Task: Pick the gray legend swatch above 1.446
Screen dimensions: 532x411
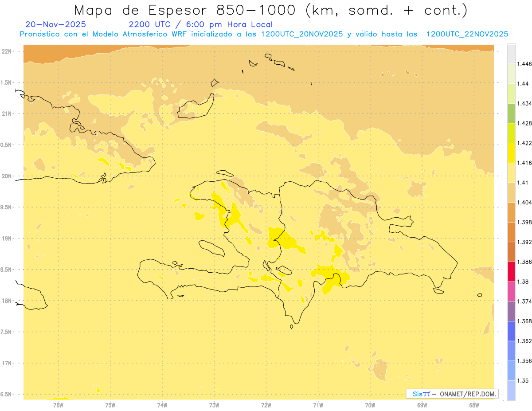Action: pyautogui.click(x=511, y=54)
